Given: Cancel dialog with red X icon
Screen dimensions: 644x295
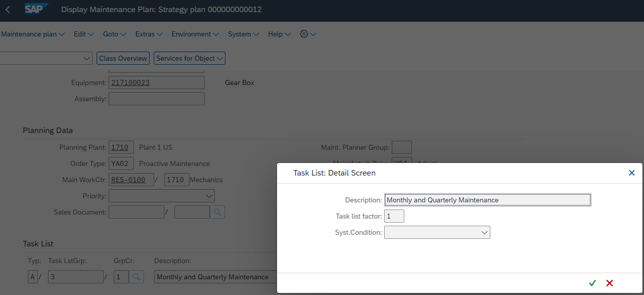Looking at the screenshot, I should click(x=610, y=283).
